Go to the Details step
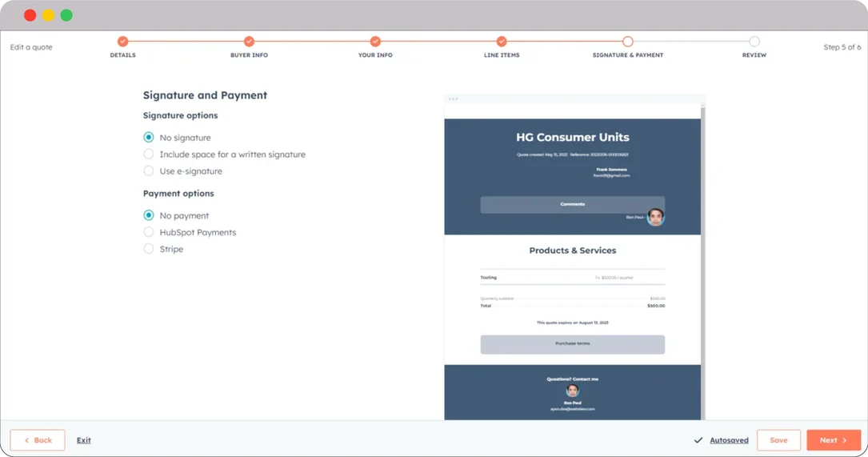The image size is (868, 457). pos(123,42)
